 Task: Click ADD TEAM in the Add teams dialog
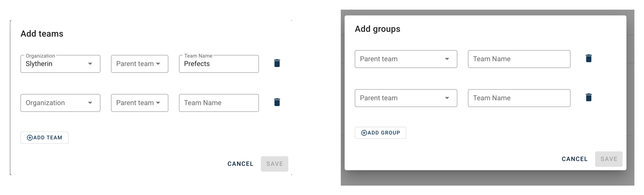[x=44, y=137]
